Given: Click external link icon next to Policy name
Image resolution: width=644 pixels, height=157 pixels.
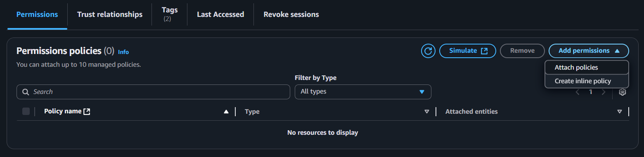Looking at the screenshot, I should pos(87,111).
